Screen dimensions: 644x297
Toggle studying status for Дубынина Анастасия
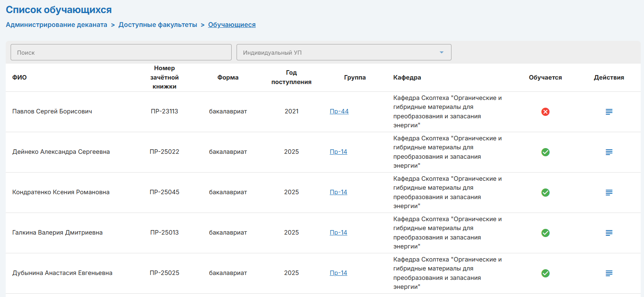point(545,273)
